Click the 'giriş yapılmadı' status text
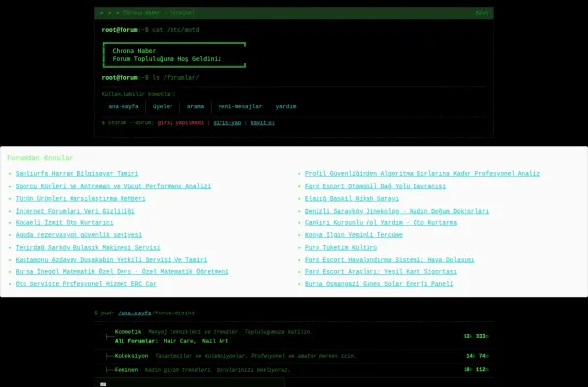 point(180,123)
